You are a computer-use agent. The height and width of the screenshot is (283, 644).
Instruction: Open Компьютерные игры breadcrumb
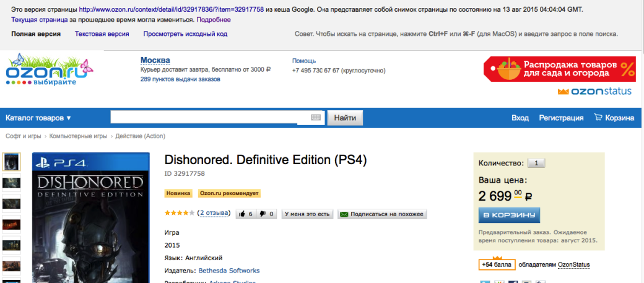[x=79, y=136]
